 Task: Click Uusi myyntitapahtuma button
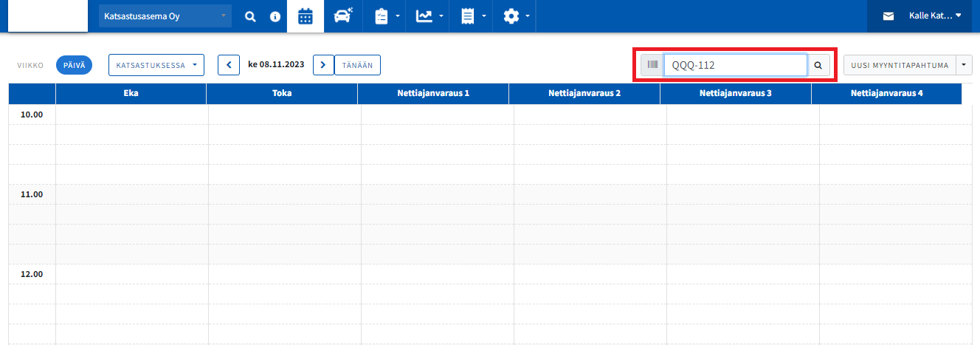coord(900,65)
